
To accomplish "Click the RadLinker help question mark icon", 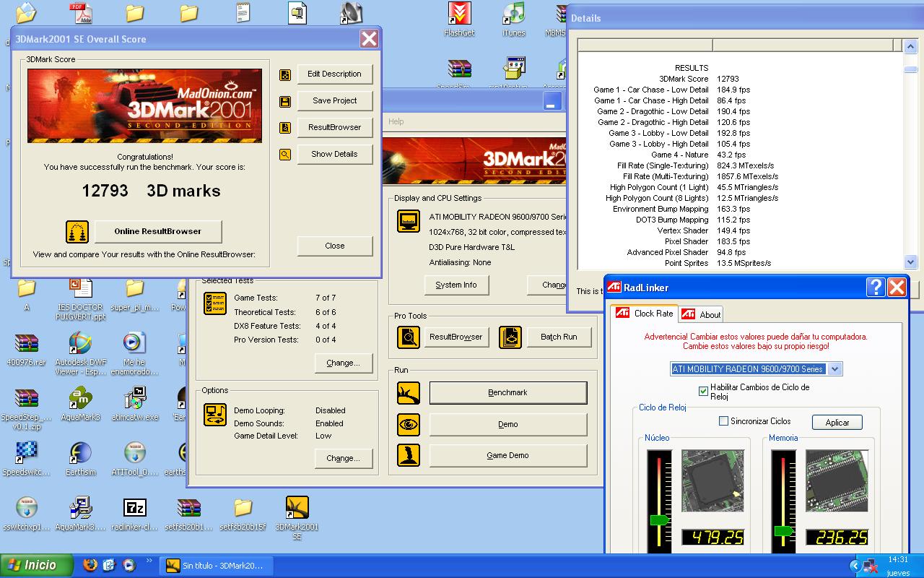I will [x=876, y=288].
